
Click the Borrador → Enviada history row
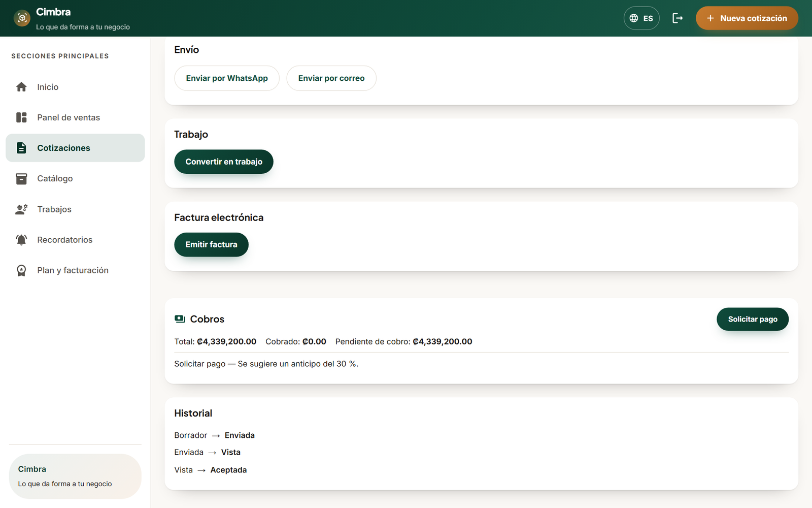coord(214,435)
